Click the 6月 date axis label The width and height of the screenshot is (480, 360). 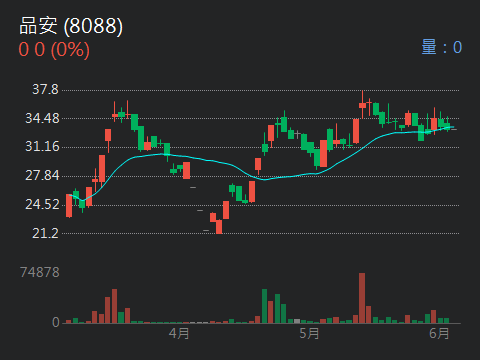[439, 333]
